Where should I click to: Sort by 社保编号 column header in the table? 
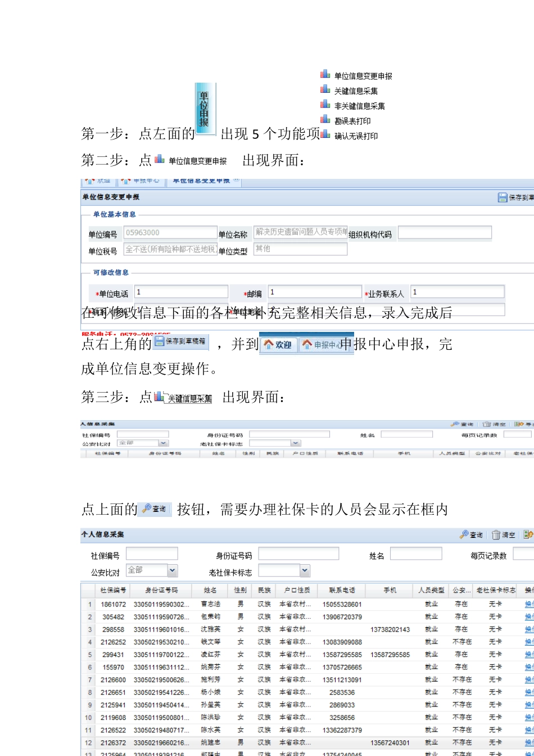click(x=113, y=590)
